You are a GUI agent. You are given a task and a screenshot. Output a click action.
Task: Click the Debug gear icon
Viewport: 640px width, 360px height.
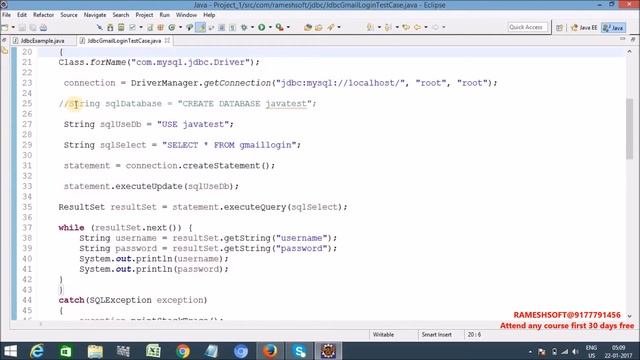(x=244, y=27)
